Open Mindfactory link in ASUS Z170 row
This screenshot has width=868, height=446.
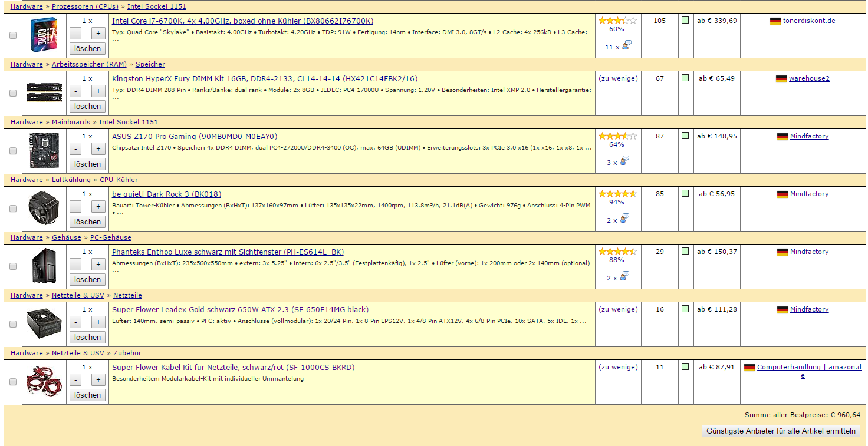tap(809, 137)
